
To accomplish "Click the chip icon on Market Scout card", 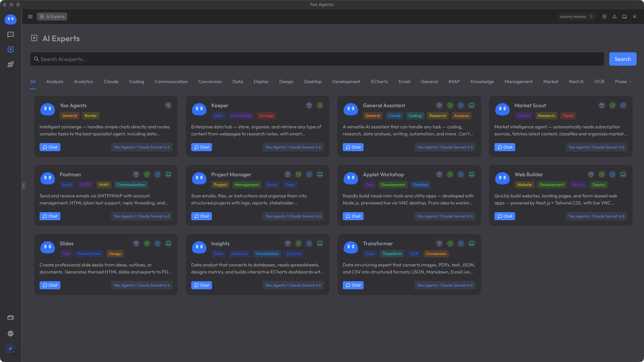I will (623, 105).
